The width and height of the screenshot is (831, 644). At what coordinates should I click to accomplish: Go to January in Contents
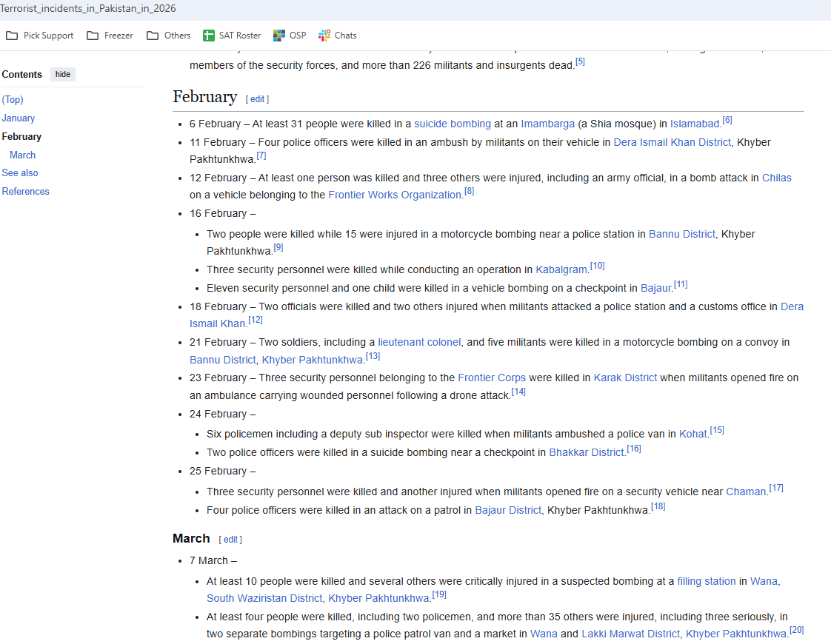point(19,118)
